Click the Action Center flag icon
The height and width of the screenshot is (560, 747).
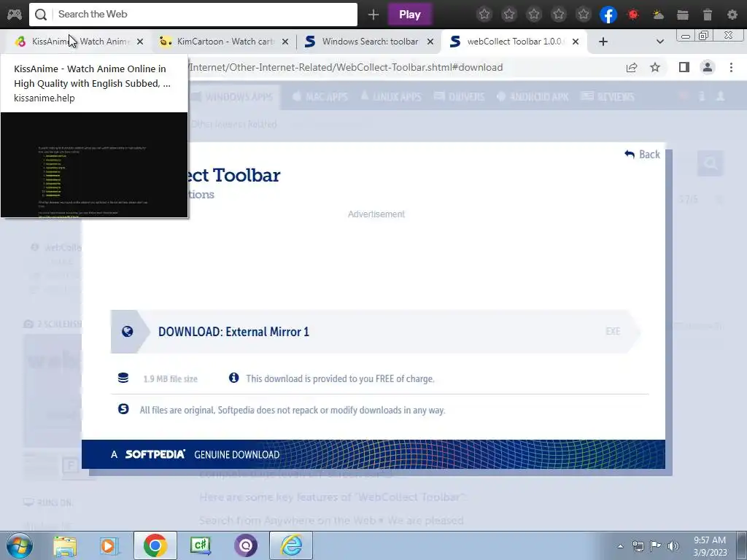656,546
